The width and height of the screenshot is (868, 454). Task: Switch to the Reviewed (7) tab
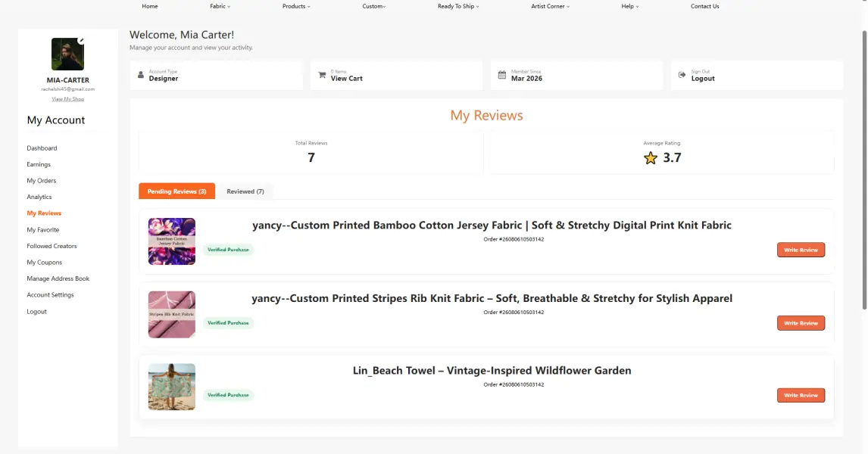click(x=245, y=191)
